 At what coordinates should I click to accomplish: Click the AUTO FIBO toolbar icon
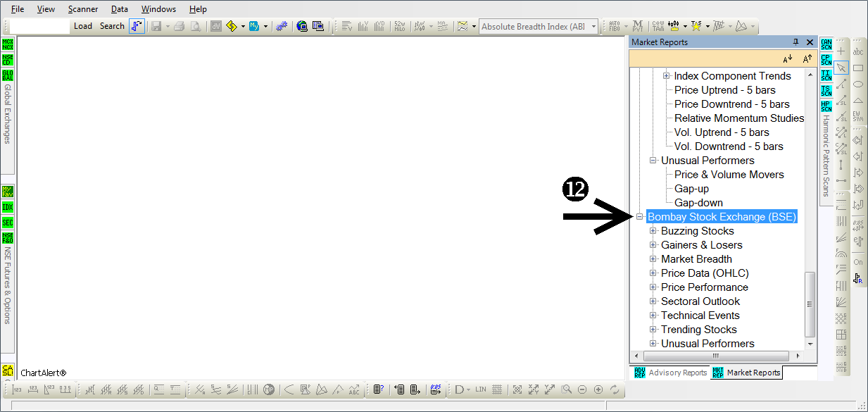pyautogui.click(x=615, y=26)
